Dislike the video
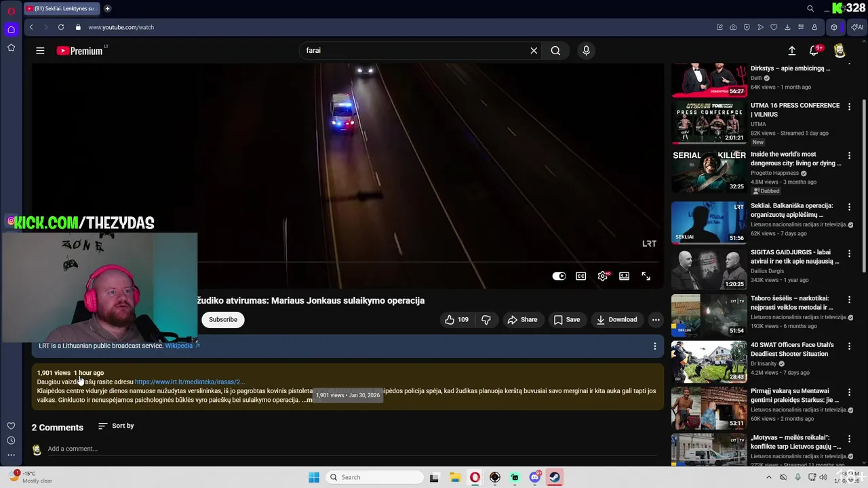 (486, 320)
